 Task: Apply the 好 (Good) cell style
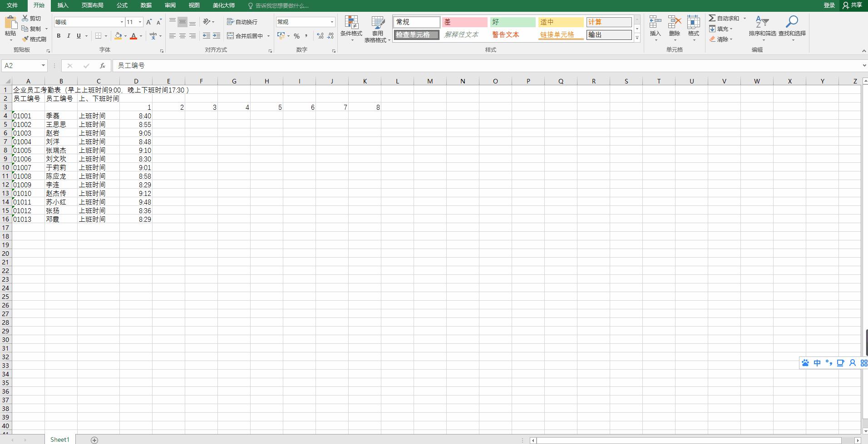[x=513, y=22]
